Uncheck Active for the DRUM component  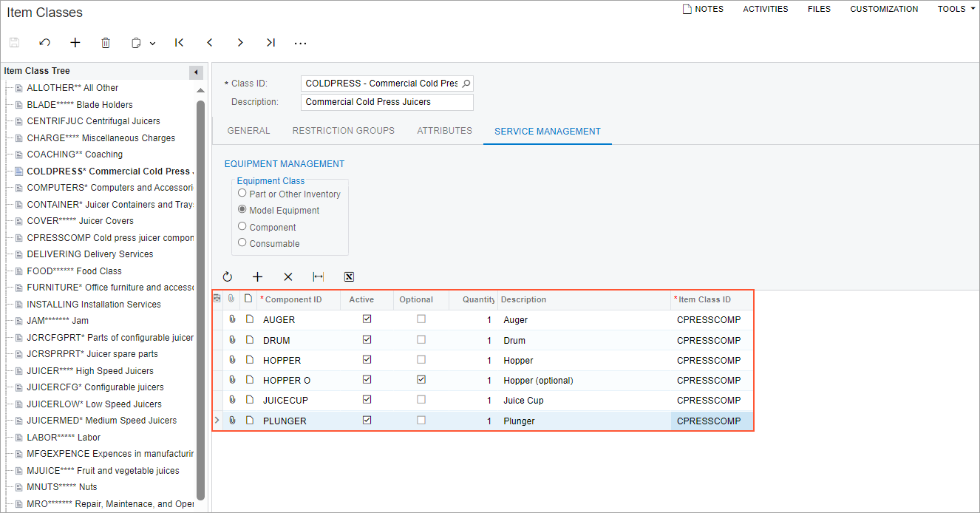coord(367,340)
